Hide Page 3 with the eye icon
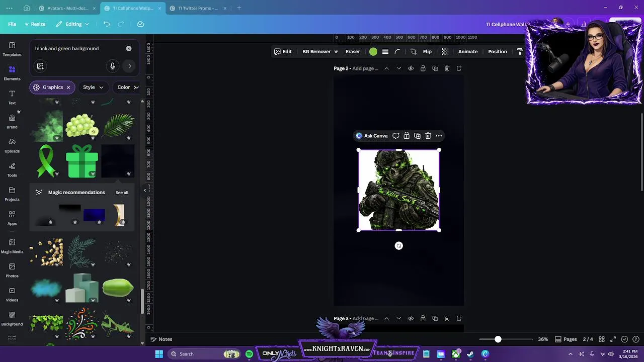The height and width of the screenshot is (362, 644). [411, 319]
